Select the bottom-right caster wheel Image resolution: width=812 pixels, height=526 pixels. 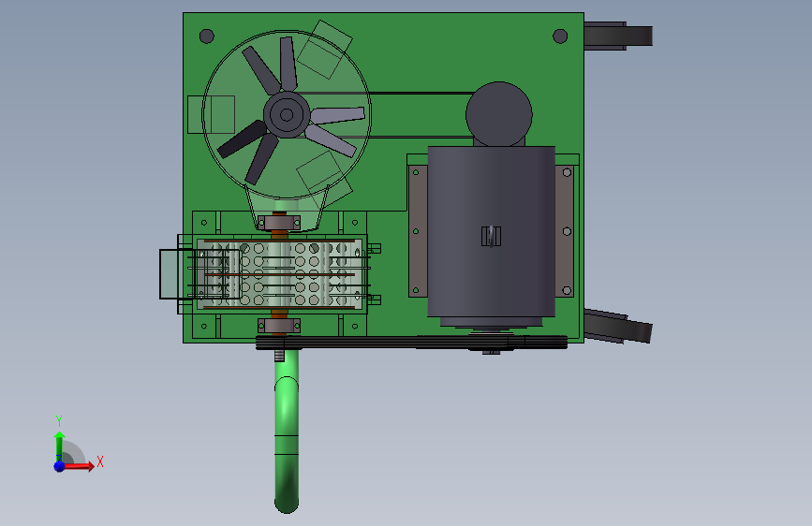618,326
